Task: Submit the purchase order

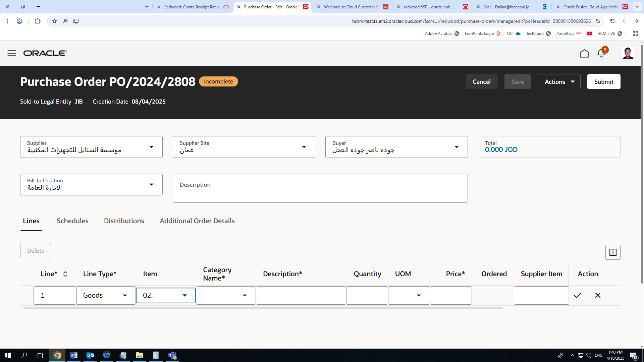Action: pyautogui.click(x=604, y=82)
